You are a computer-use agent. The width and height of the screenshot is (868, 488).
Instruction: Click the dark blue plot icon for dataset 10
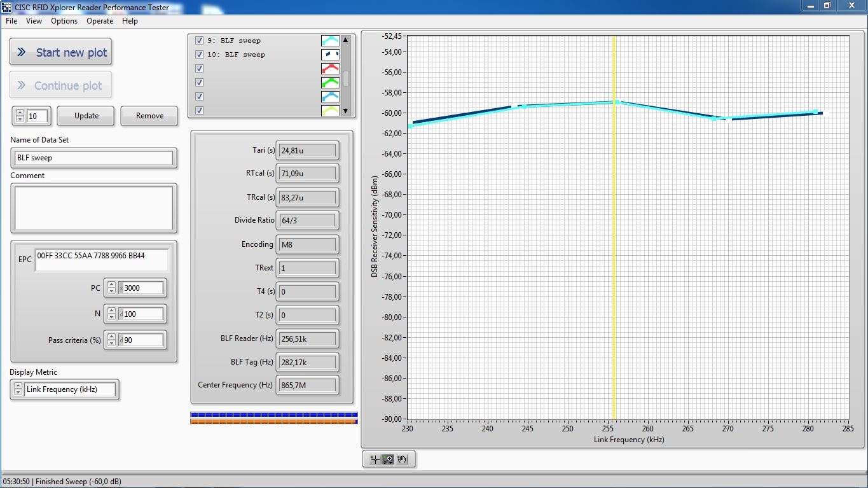click(x=330, y=55)
